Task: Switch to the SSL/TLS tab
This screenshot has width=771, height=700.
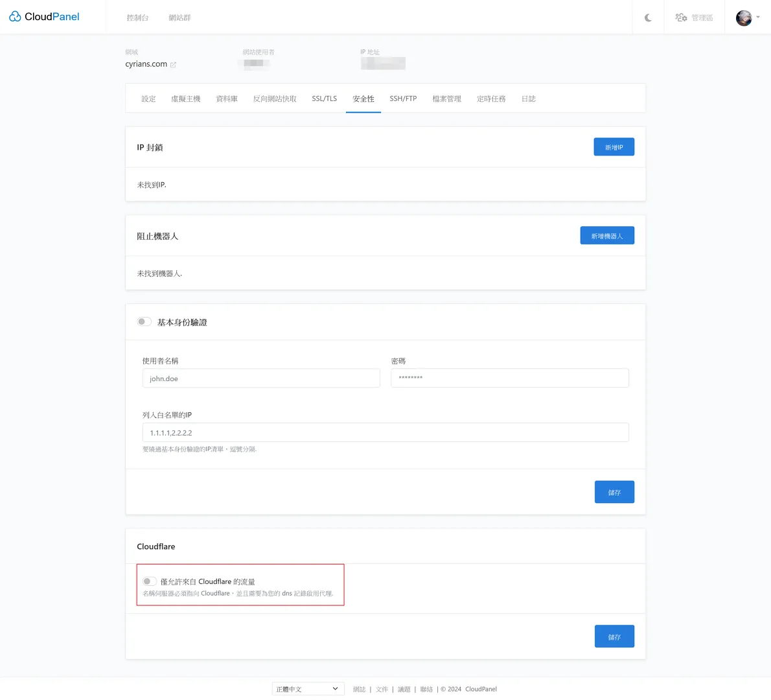Action: 324,99
